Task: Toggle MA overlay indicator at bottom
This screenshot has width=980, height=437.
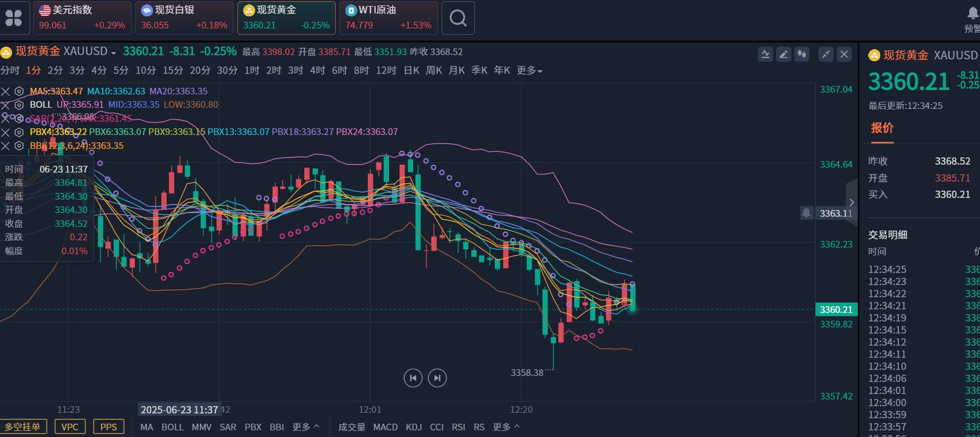Action: (147, 427)
